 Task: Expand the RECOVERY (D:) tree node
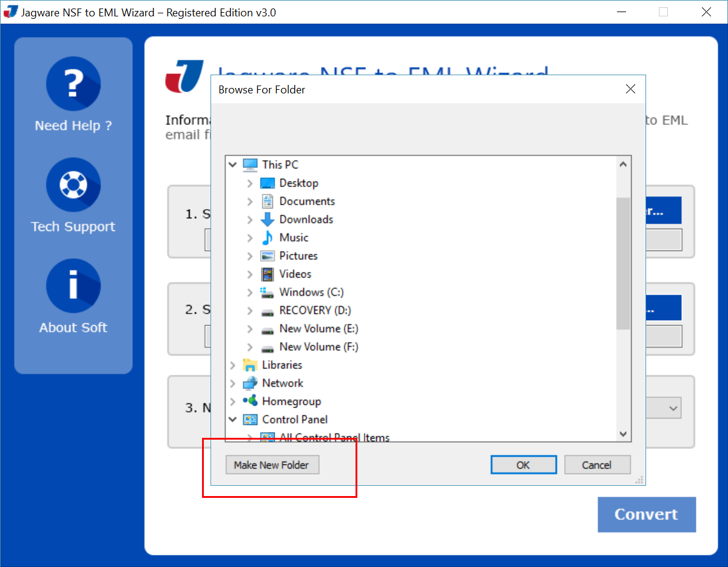coord(250,310)
